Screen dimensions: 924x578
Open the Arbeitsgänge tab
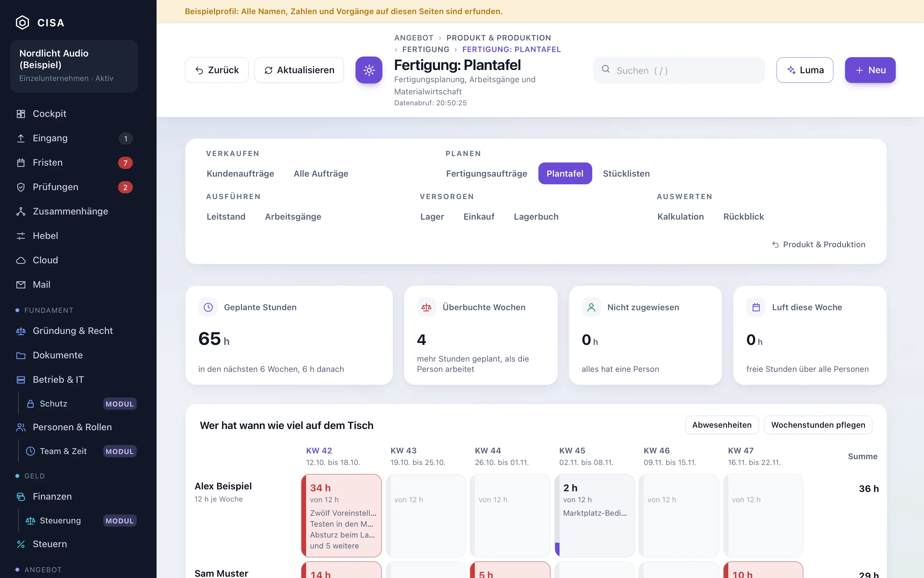[293, 217]
